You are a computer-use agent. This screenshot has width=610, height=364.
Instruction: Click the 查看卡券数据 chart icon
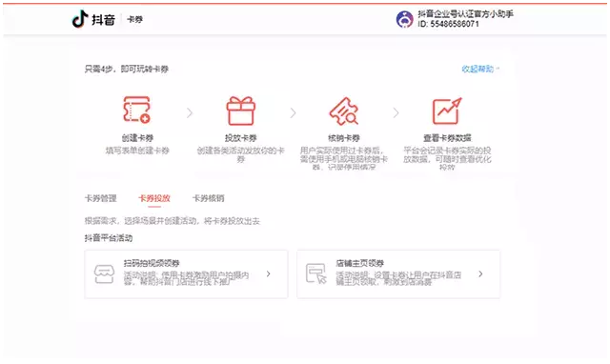[x=447, y=111]
